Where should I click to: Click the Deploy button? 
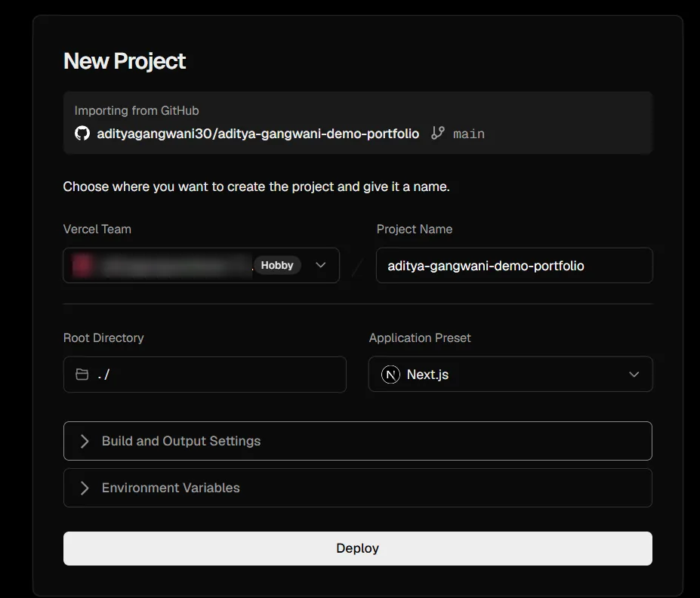pyautogui.click(x=358, y=548)
